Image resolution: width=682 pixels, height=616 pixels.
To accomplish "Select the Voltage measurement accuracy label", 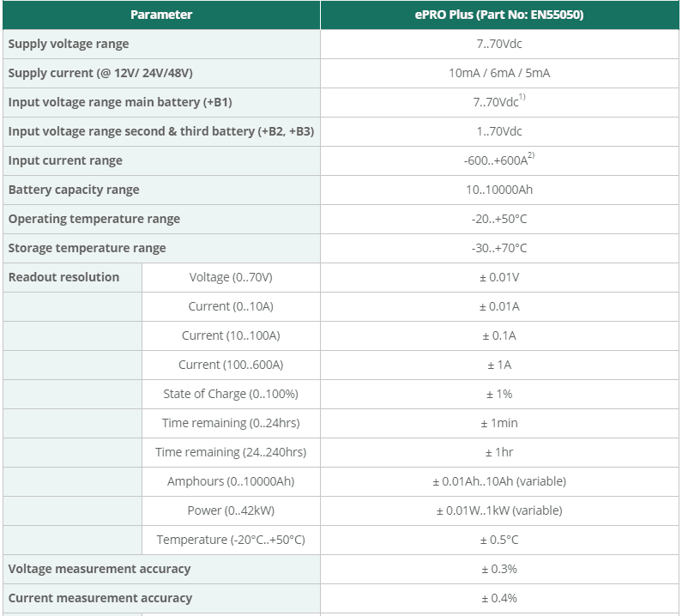I will [100, 569].
